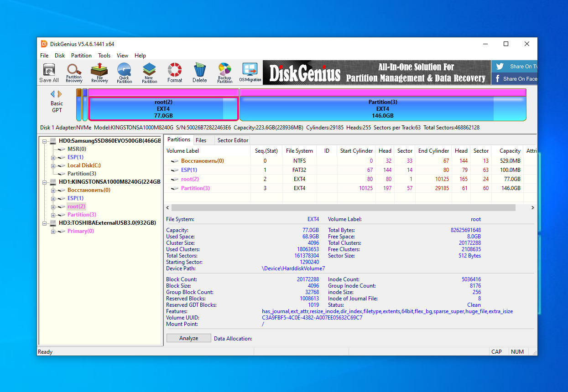
Task: Open Partition Recovery tool
Action: [x=73, y=72]
